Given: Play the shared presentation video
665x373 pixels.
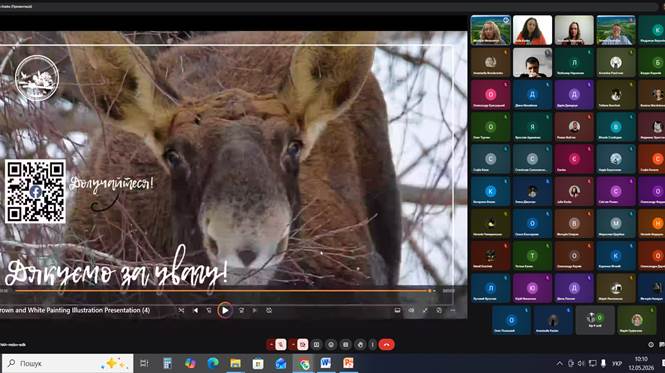Looking at the screenshot, I should pos(225,311).
